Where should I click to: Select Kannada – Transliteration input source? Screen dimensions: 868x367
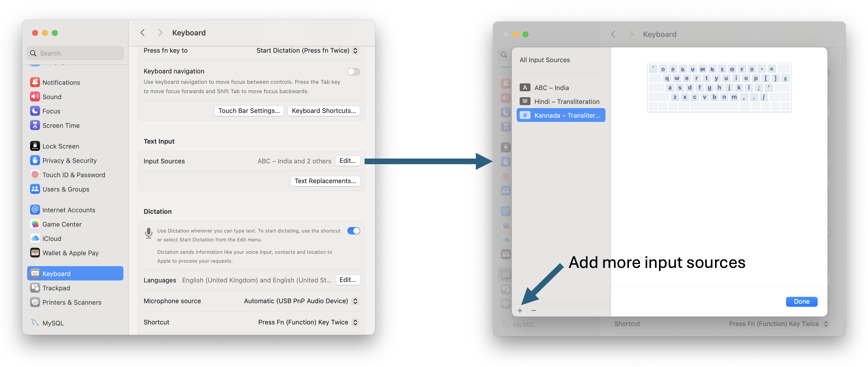(561, 115)
